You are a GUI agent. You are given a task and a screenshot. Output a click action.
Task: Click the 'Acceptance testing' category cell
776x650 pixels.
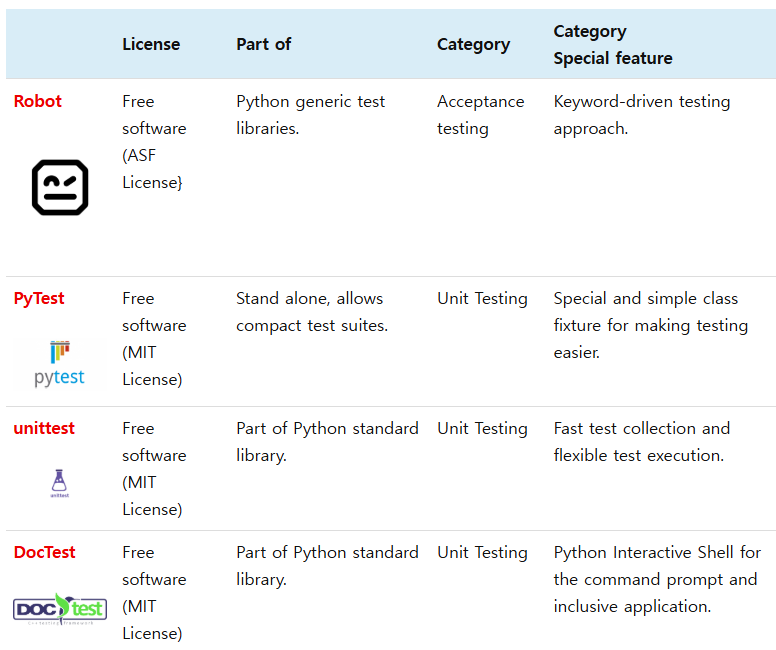click(x=480, y=115)
